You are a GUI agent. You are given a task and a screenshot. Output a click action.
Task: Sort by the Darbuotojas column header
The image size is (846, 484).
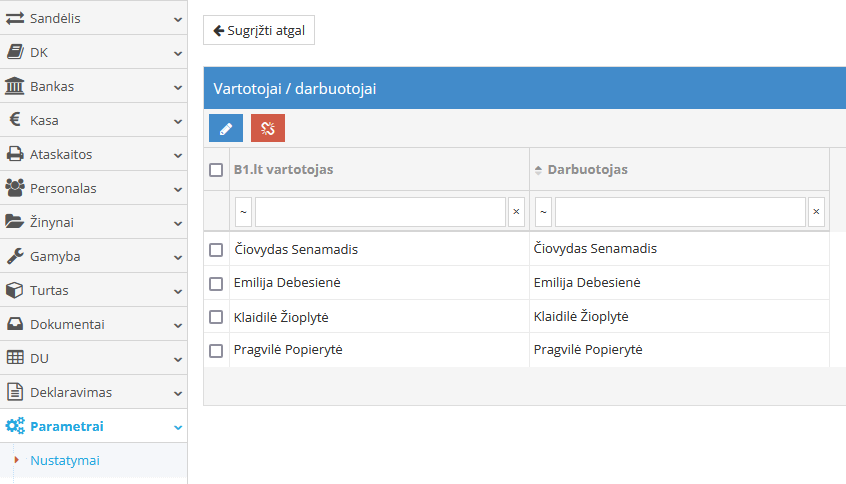tap(587, 170)
